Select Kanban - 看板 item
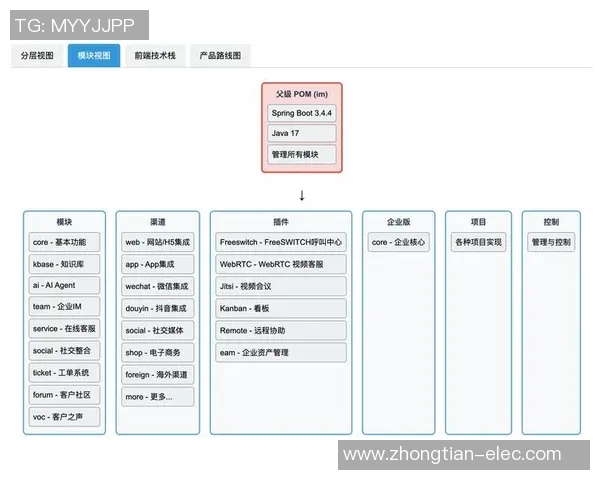600x480 pixels. coord(281,309)
